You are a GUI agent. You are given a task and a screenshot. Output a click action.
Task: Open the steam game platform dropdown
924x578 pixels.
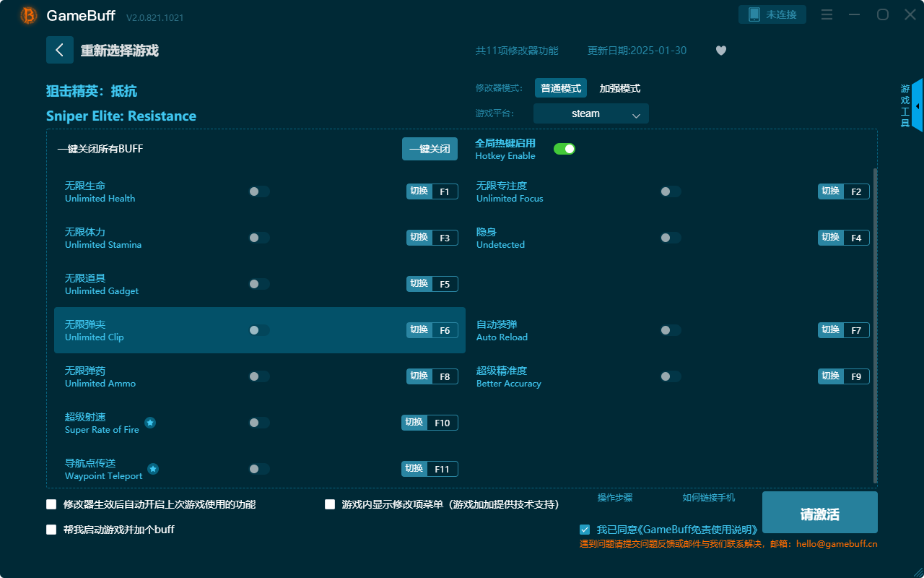590,113
